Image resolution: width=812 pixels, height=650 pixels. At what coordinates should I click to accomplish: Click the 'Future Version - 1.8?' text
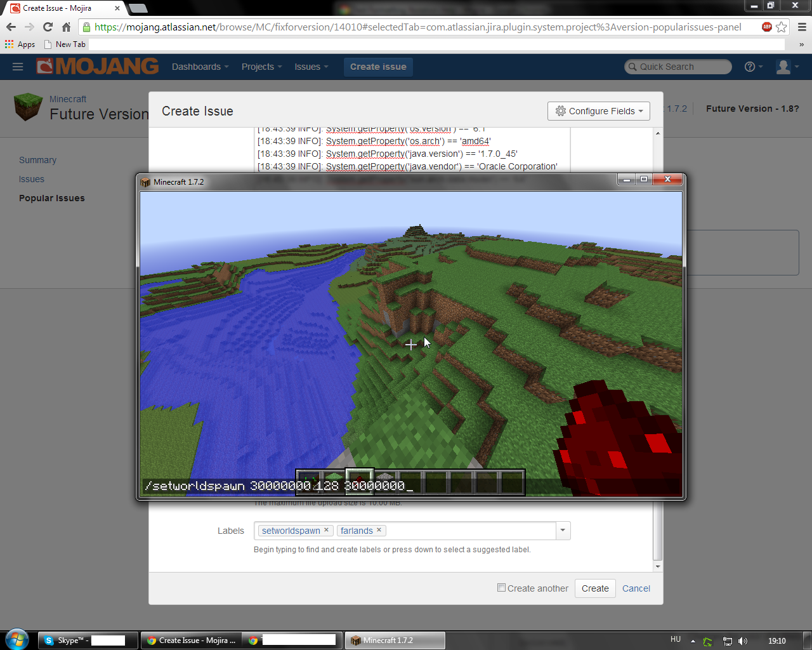752,109
